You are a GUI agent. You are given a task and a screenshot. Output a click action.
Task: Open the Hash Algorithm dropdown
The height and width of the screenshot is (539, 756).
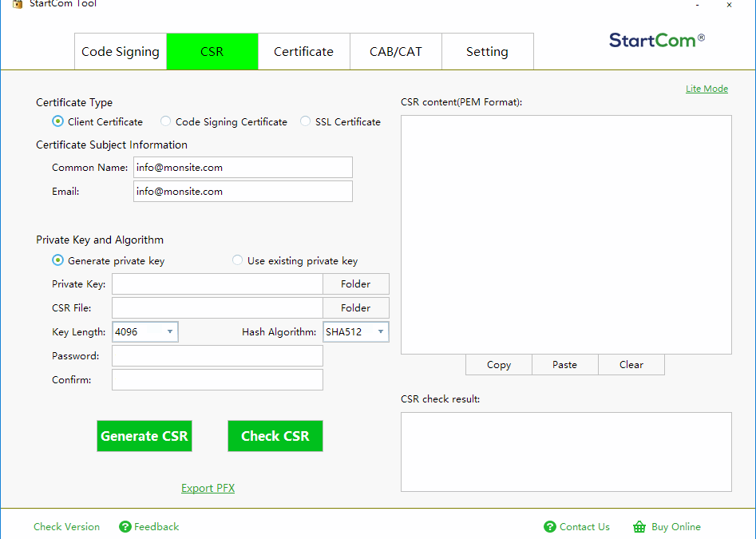[356, 331]
